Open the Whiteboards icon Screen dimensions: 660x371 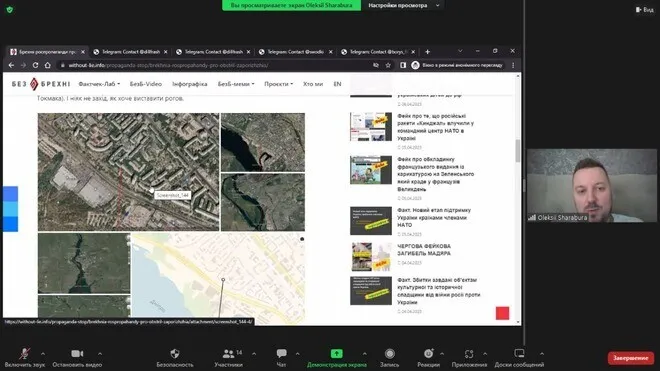(x=519, y=353)
